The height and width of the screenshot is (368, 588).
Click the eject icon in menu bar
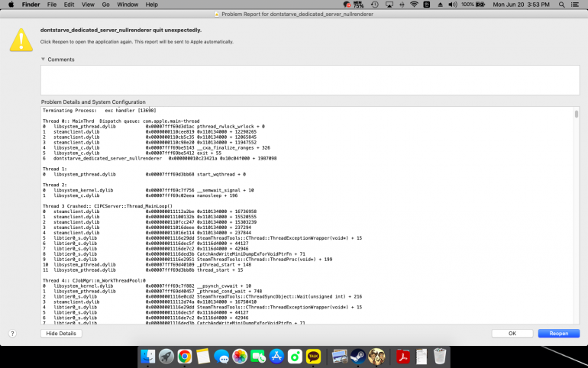(x=441, y=5)
